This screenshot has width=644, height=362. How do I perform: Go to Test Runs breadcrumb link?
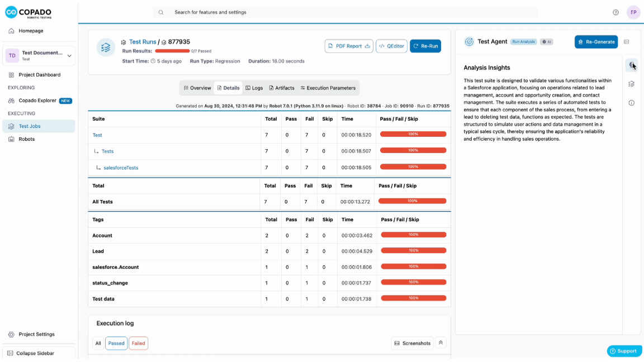pyautogui.click(x=143, y=42)
